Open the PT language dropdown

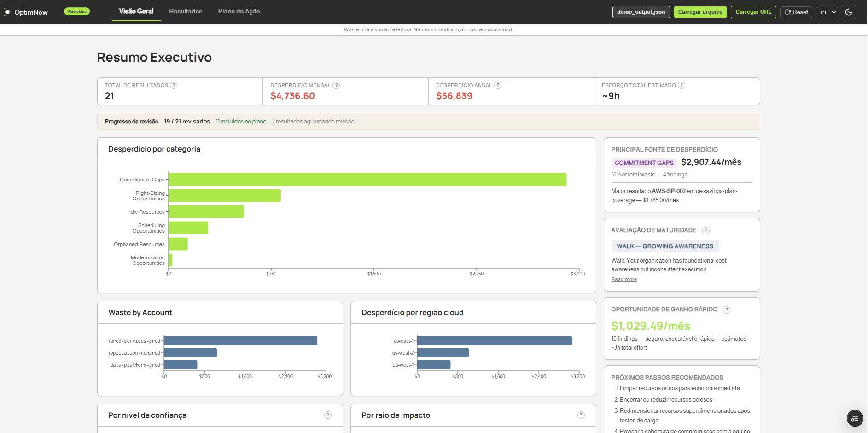[x=827, y=12]
